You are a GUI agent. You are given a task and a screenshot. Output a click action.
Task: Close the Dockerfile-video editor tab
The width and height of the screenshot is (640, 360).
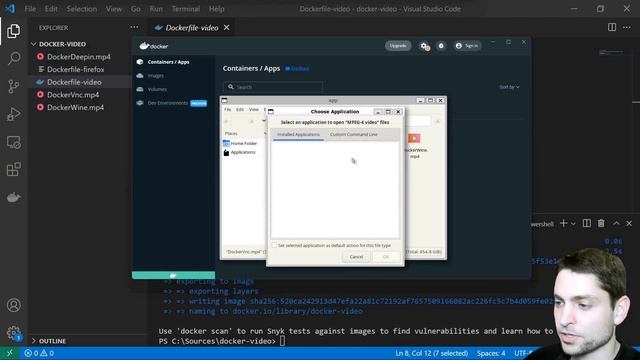click(x=227, y=27)
